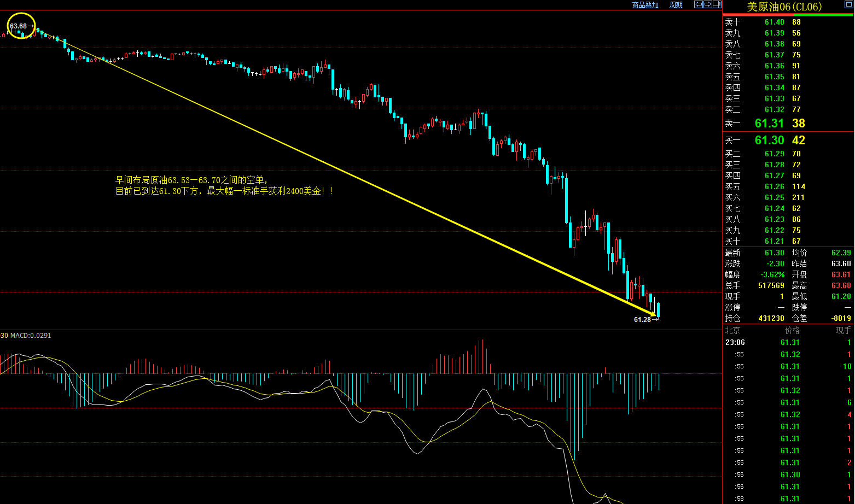Open the 周期 period link

tap(676, 5)
